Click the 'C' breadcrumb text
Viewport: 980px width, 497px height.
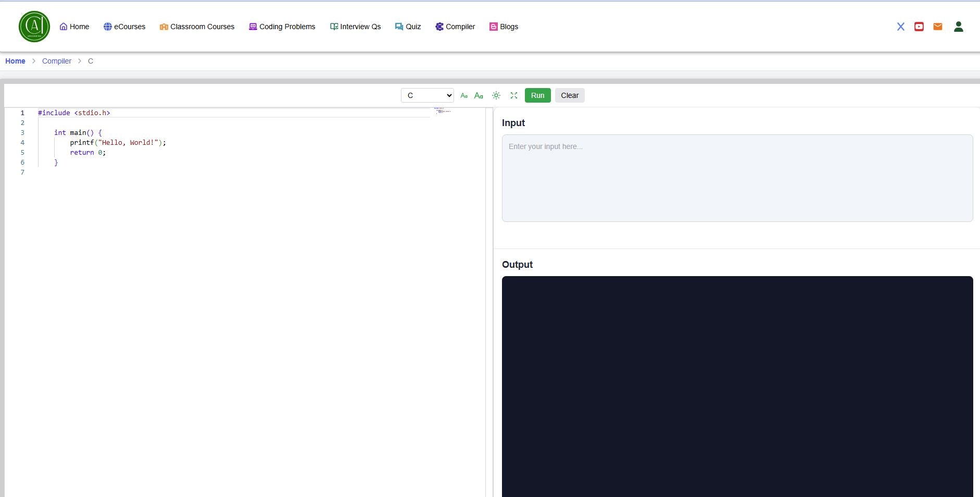point(91,61)
